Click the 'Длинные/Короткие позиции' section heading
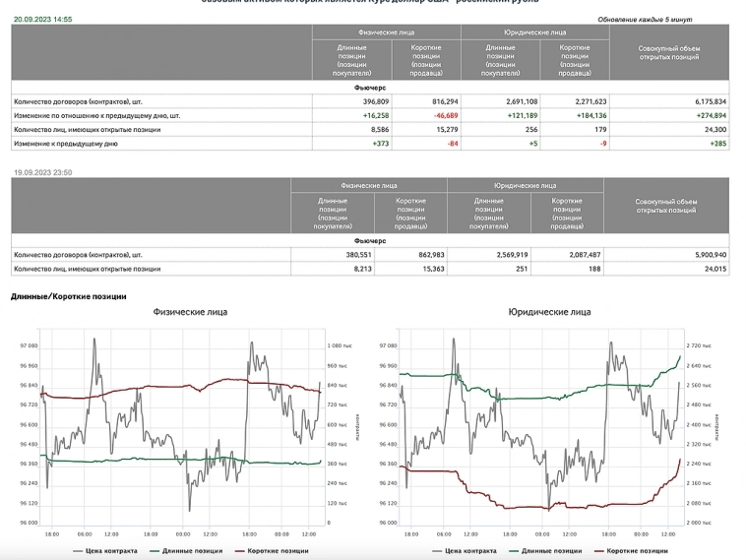 tap(68, 295)
